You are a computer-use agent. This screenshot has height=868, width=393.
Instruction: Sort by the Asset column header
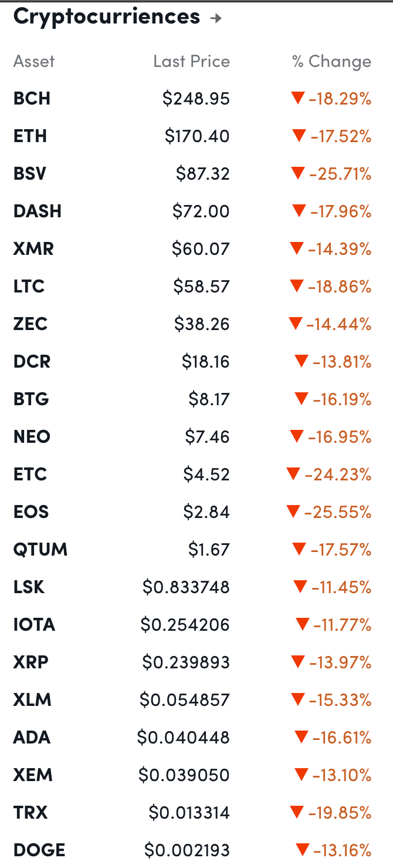pyautogui.click(x=34, y=62)
